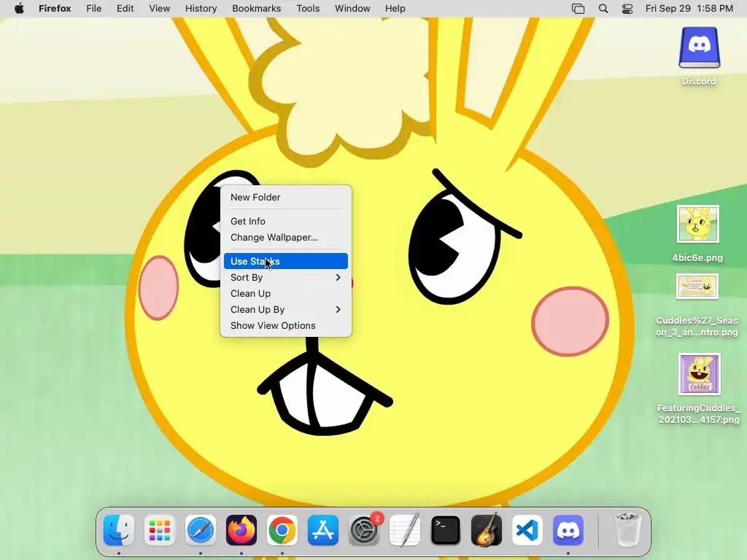Open the Trash in the dock
The width and height of the screenshot is (747, 560).
click(x=628, y=530)
